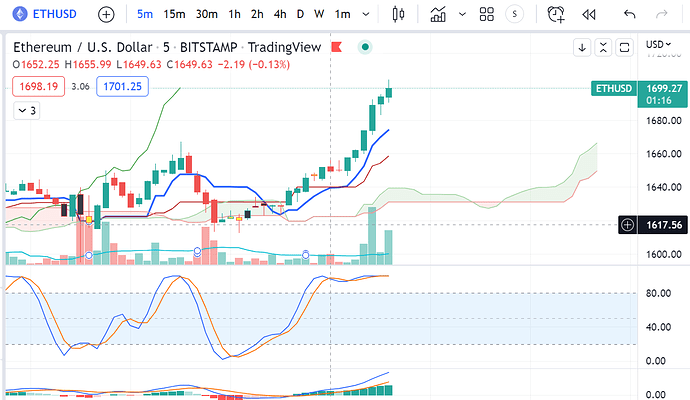Redo the chart action
Viewport: 690px width, 400px height.
(661, 15)
